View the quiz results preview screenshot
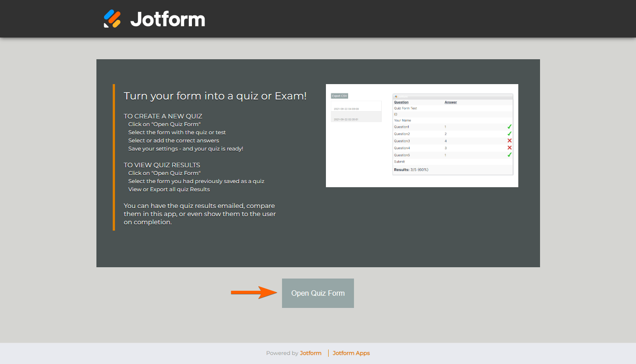The width and height of the screenshot is (636, 364). [422, 136]
